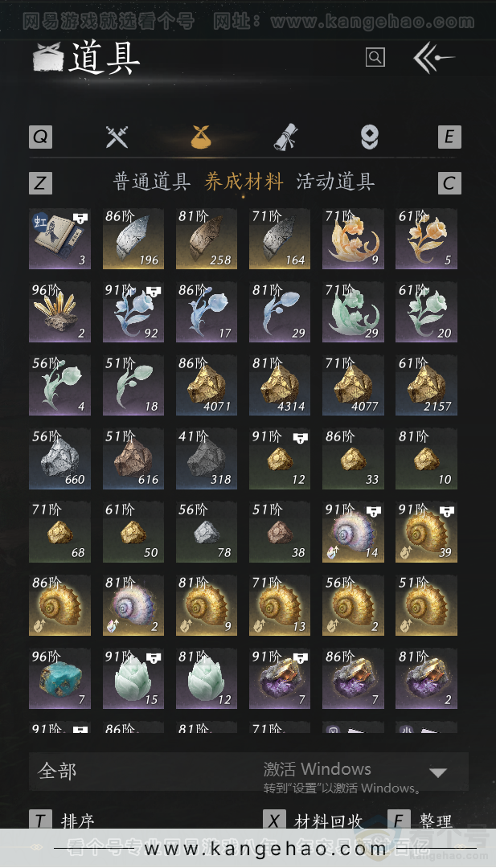Switch category with the Q key icon
496x868 pixels.
point(40,137)
